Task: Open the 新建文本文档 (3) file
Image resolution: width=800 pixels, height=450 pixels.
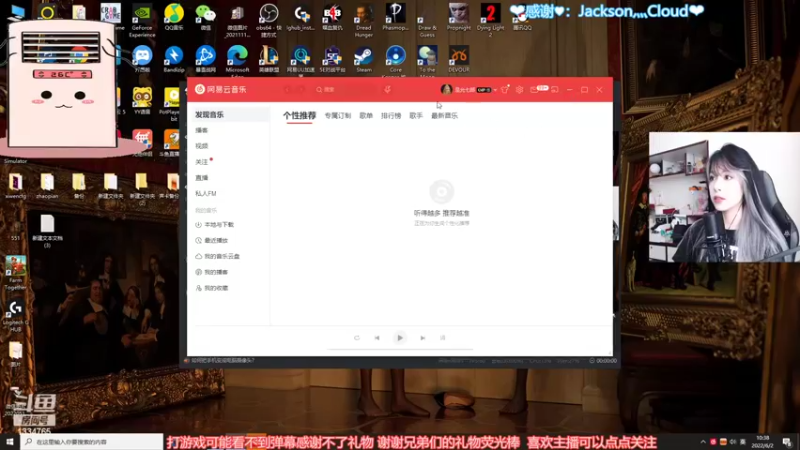Action: 47,232
